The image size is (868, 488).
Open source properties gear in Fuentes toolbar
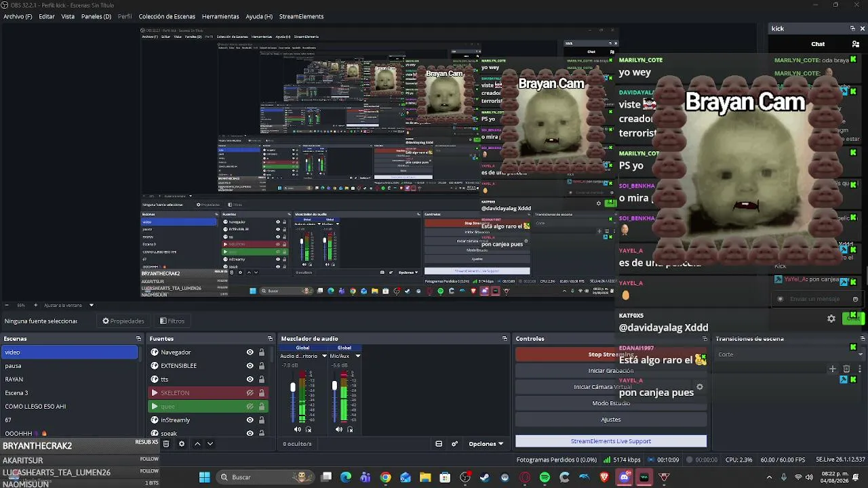click(181, 444)
